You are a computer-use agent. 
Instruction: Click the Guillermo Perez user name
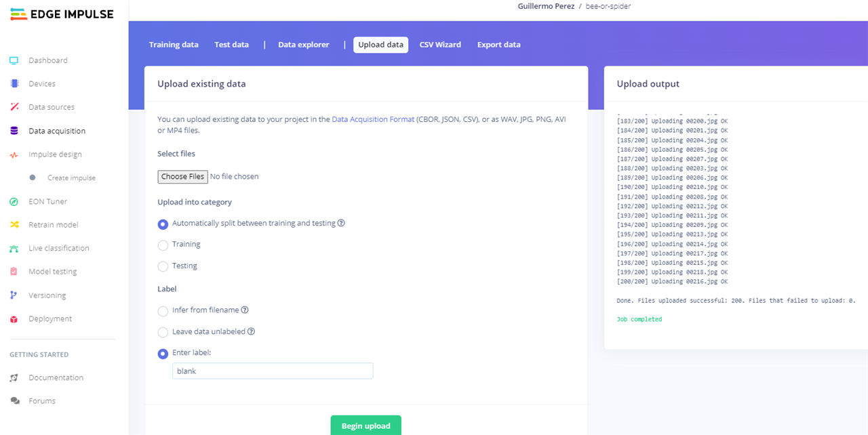[x=545, y=6]
